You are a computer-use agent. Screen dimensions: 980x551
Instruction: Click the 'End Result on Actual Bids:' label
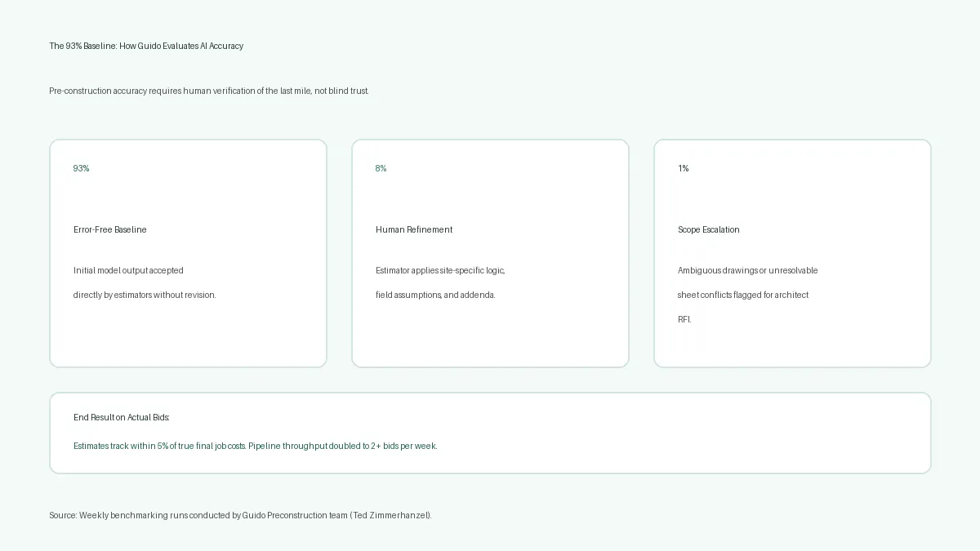122,418
